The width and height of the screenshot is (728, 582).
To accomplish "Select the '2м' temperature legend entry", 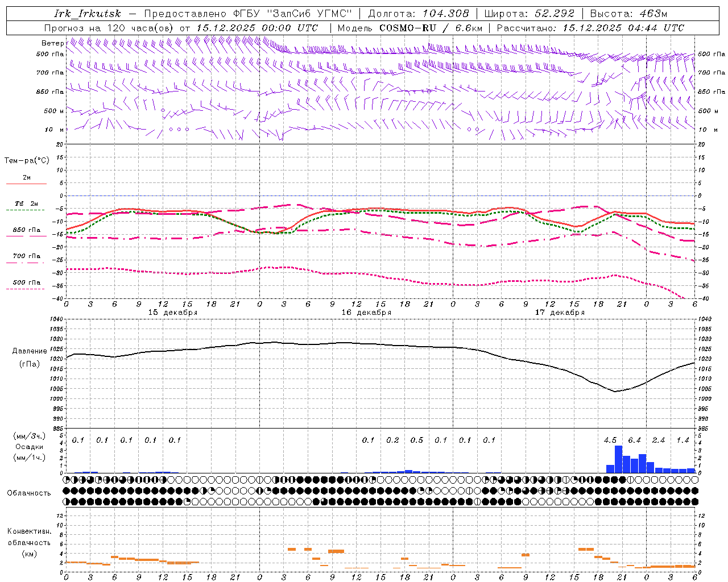I will [x=27, y=177].
